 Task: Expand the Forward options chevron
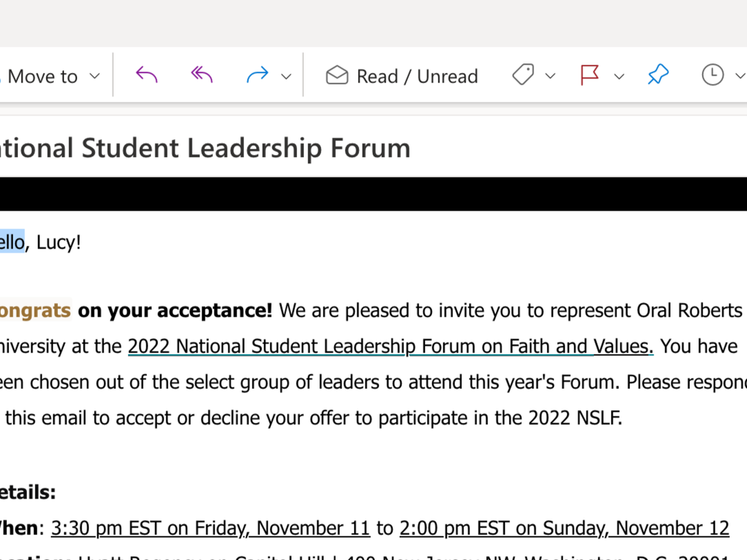tap(286, 77)
